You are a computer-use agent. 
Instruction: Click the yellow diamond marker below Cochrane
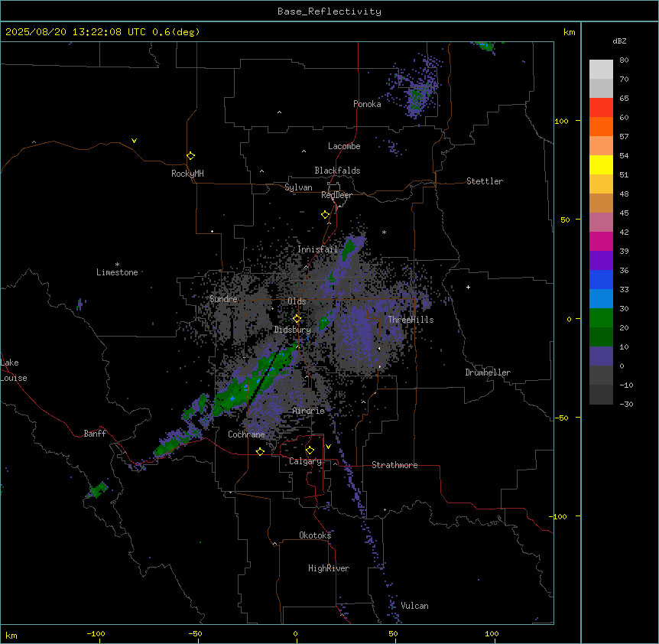click(260, 451)
